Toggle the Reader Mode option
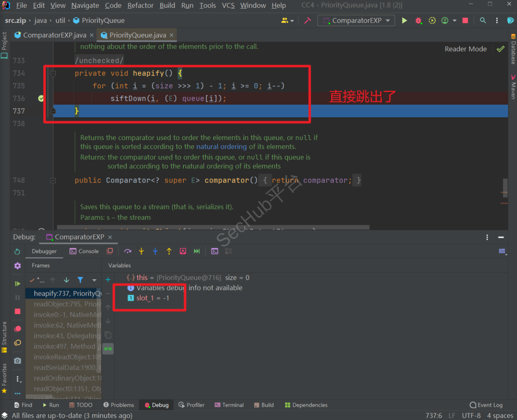Screen dimensions: 517x420 tap(465, 49)
